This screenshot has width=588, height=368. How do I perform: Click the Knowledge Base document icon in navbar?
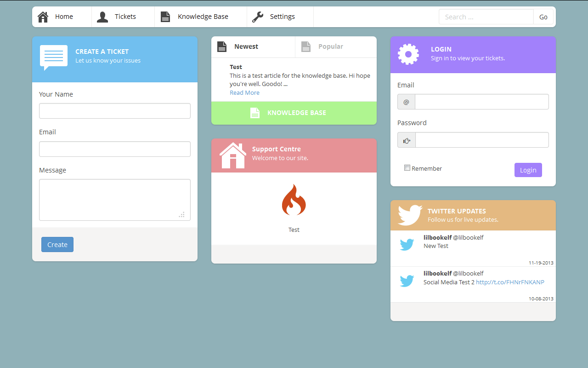click(165, 17)
